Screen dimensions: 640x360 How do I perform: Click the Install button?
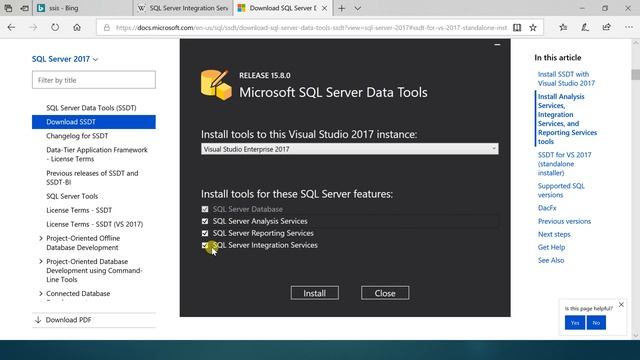point(315,293)
